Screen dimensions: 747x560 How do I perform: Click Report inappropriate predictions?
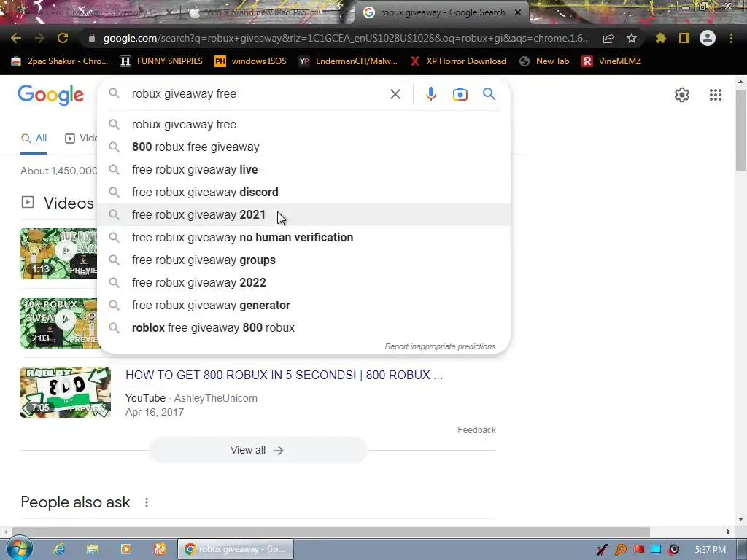click(440, 346)
